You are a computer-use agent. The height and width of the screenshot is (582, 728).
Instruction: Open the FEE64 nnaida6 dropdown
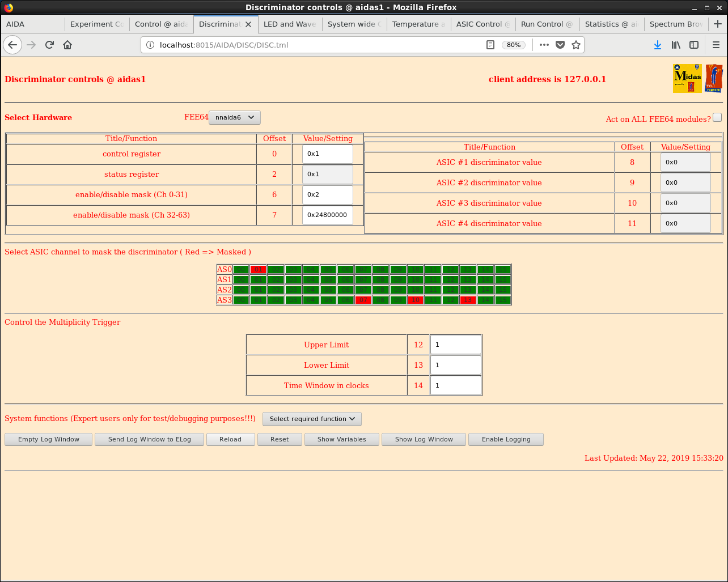click(235, 117)
